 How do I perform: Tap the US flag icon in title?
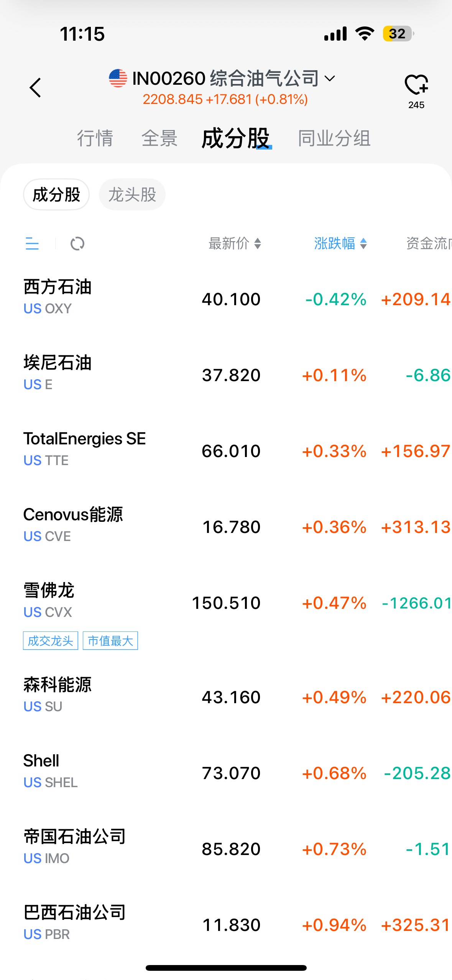(x=118, y=78)
